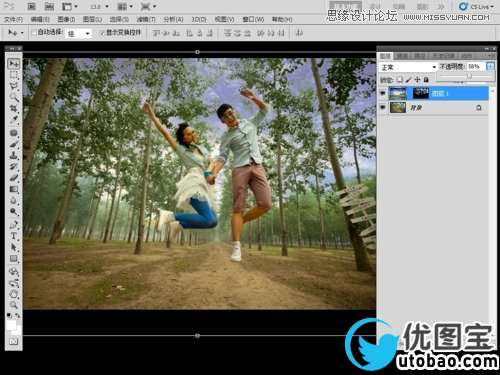This screenshot has width=500, height=375.
Task: Open the CS Live button
Action: tap(476, 6)
